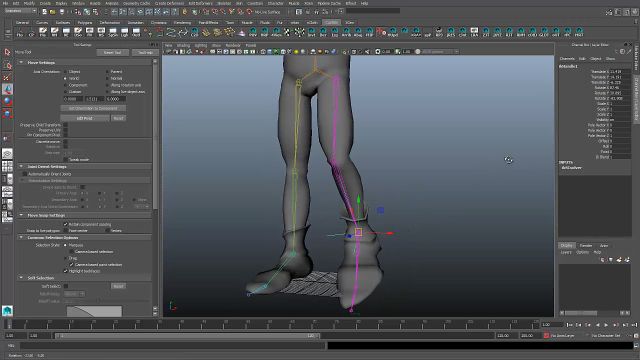Screen dimensions: 640x360
Task: Pick the Rotate tool sphere icon
Action: (x=7, y=101)
